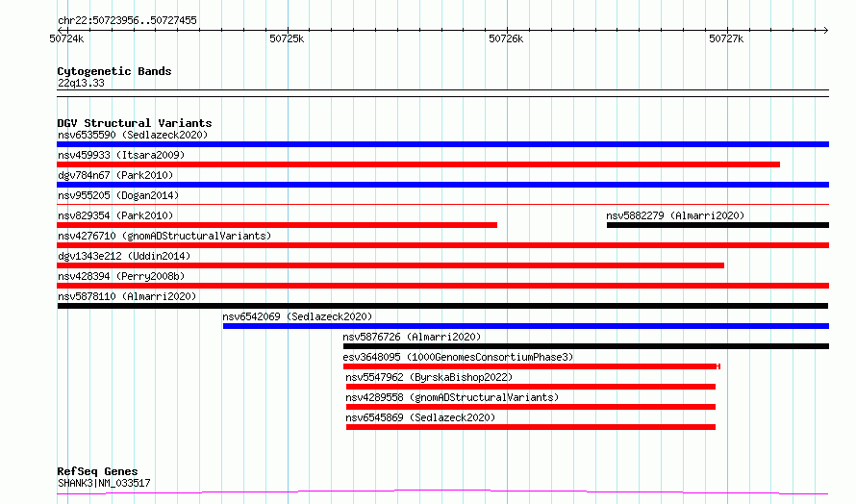Click the 50724k ruler label
This screenshot has width=856, height=504.
[66, 38]
